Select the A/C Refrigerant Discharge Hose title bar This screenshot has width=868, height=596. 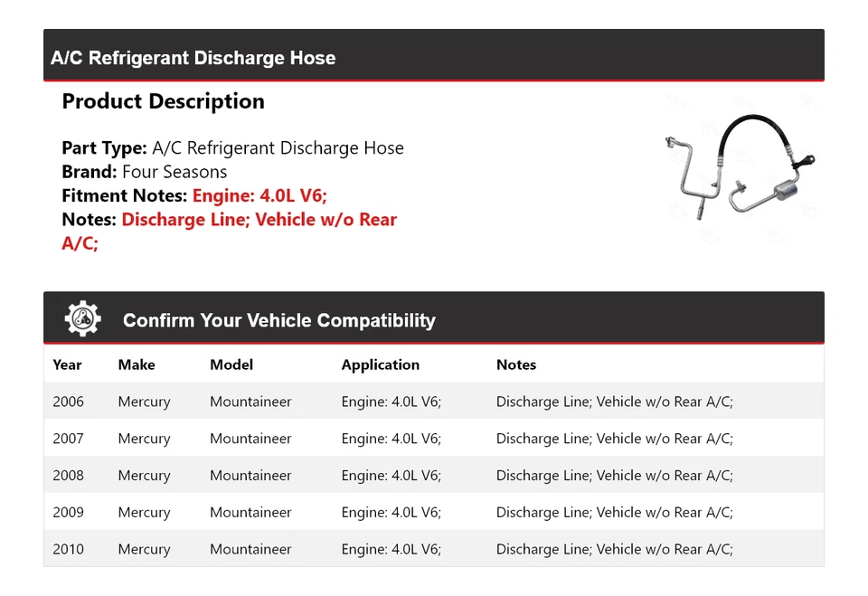(193, 58)
